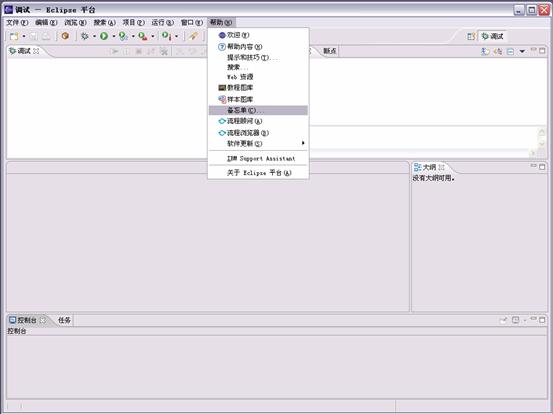Expand the dropdown arrow next to Run button
The width and height of the screenshot is (553, 414).
pyautogui.click(x=114, y=36)
